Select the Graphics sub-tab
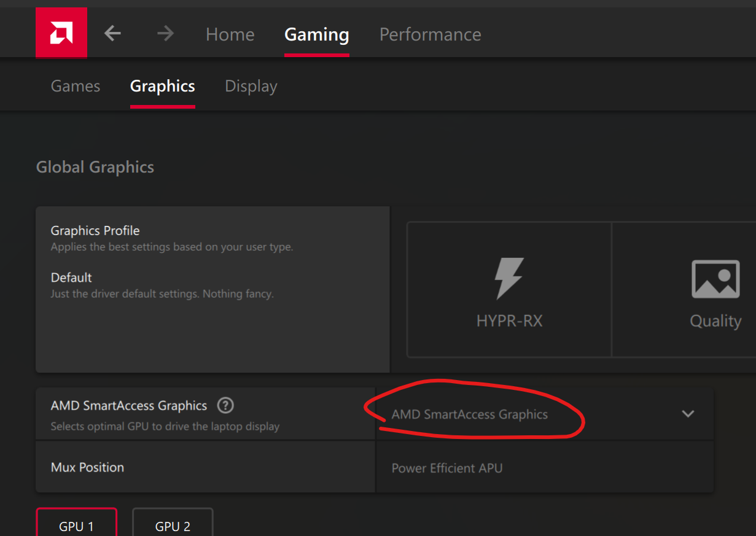Viewport: 756px width, 536px height. pyautogui.click(x=163, y=86)
